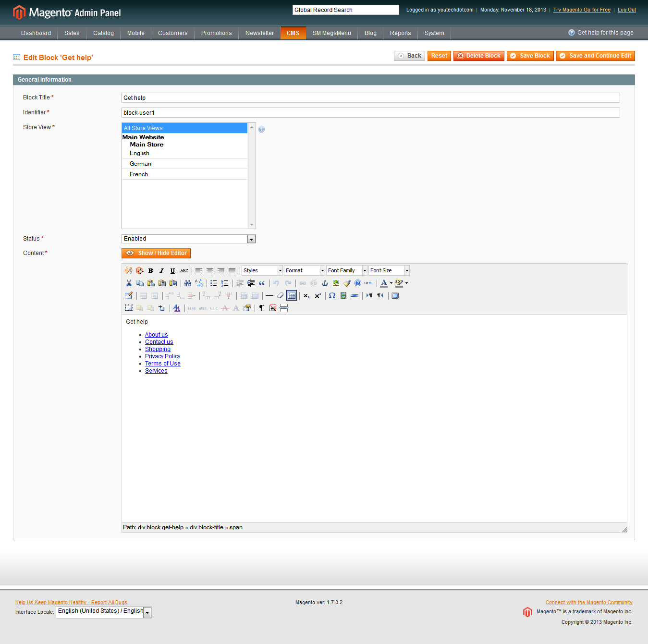This screenshot has width=648, height=644.
Task: Click the insert anchor icon
Action: [325, 283]
